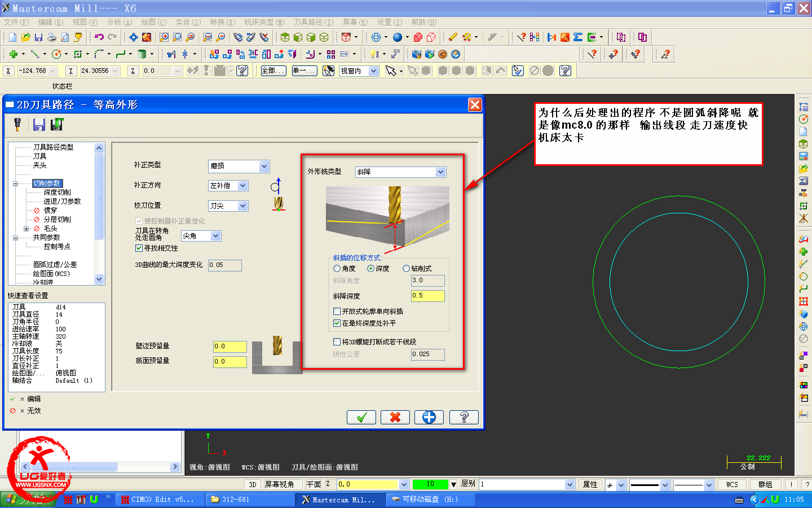Open the 编辑(E) menu
Viewport: 812px width, 508px height.
tap(51, 22)
